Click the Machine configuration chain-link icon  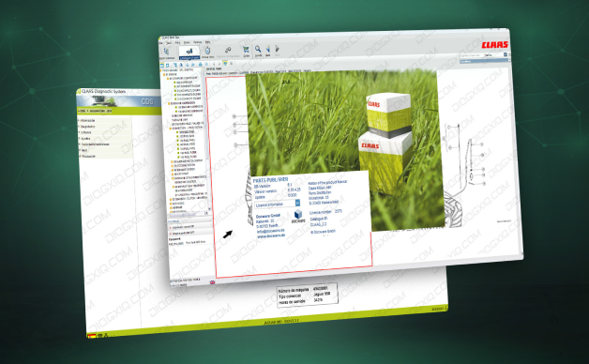(228, 50)
